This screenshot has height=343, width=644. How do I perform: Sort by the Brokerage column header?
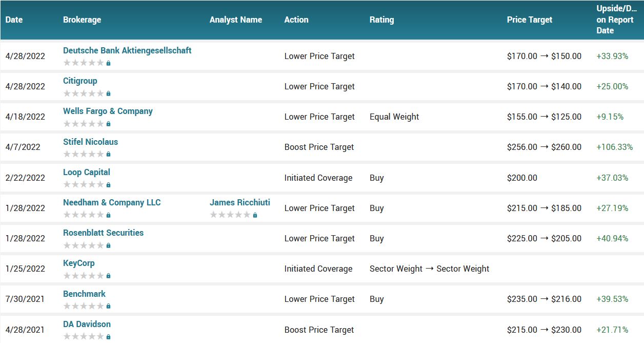(x=82, y=20)
